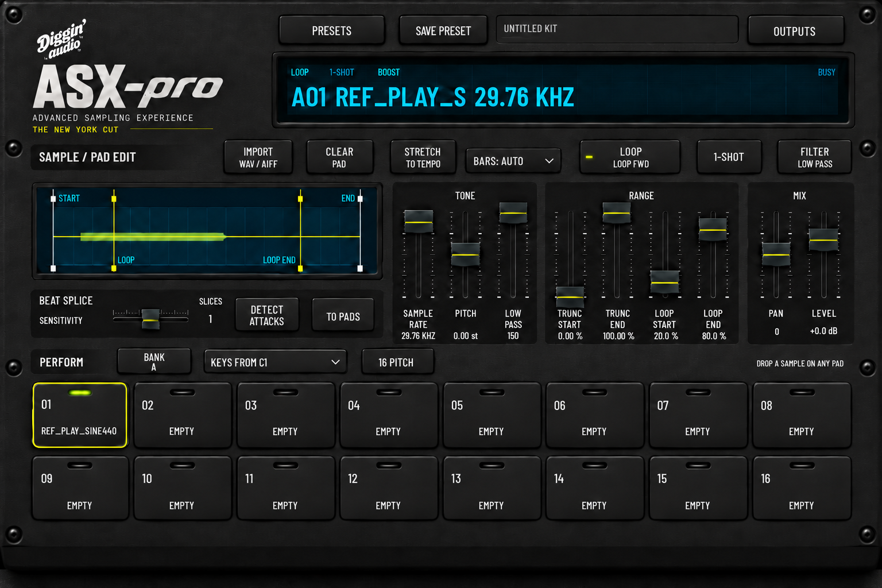Click the PAN fader handle

pos(776,254)
